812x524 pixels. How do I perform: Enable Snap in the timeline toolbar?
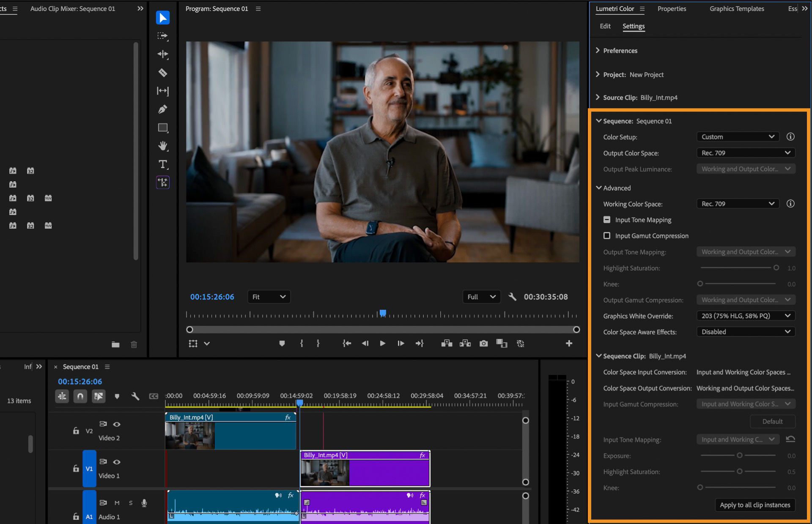tap(80, 396)
